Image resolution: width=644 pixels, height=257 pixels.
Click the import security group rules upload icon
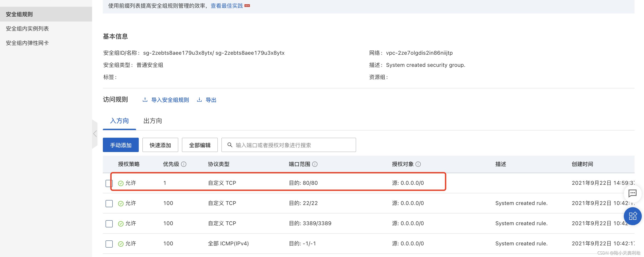click(x=145, y=100)
